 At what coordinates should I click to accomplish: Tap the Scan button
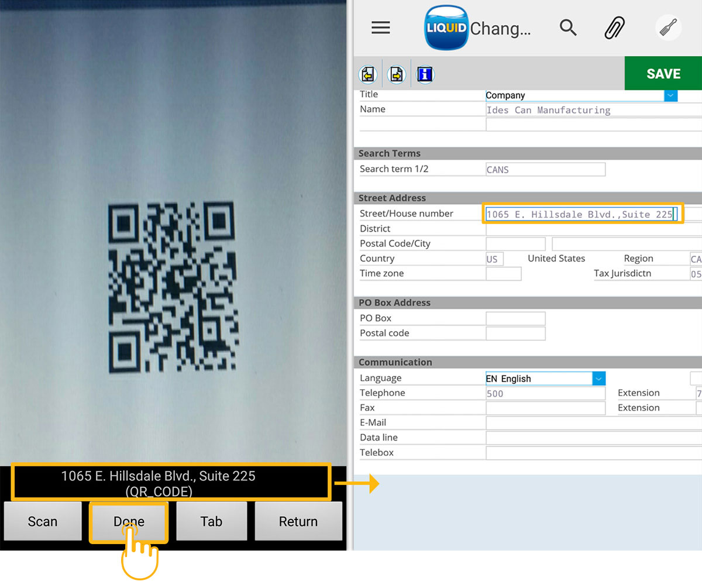[43, 521]
